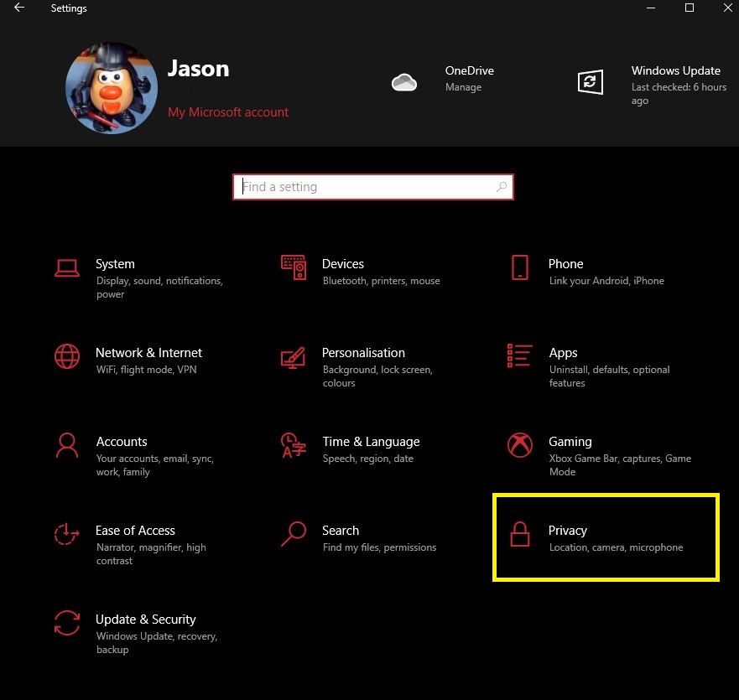Click the back arrow in Settings
The height and width of the screenshot is (700, 739).
click(x=19, y=8)
